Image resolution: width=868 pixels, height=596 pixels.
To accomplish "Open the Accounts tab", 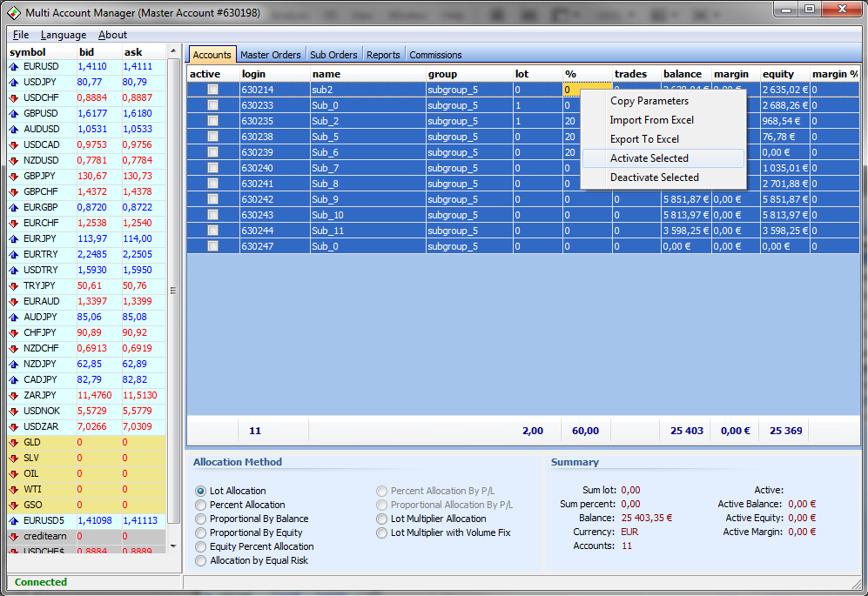I will 212,54.
